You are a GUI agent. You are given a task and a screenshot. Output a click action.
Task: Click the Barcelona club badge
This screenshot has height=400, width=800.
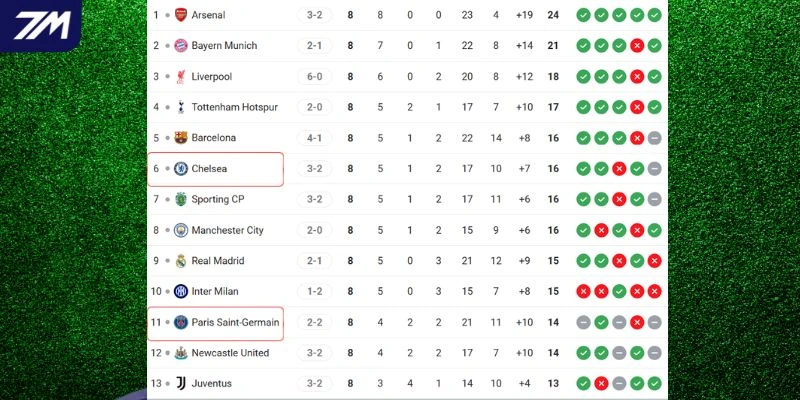coord(181,138)
